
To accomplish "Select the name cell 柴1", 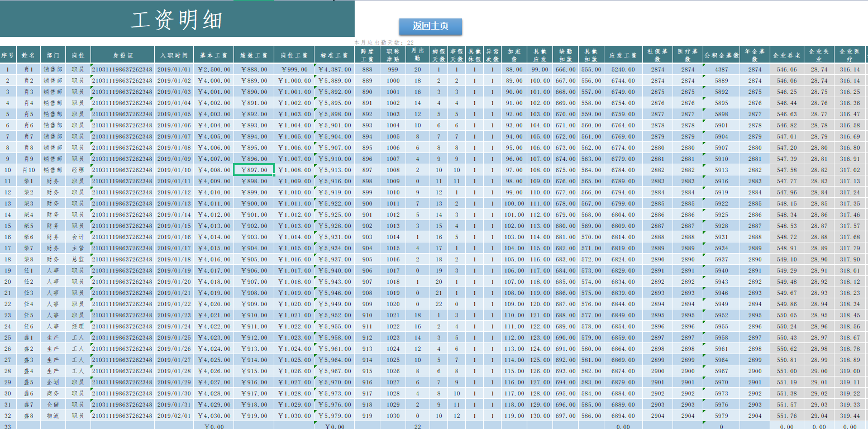I will click(x=28, y=182).
